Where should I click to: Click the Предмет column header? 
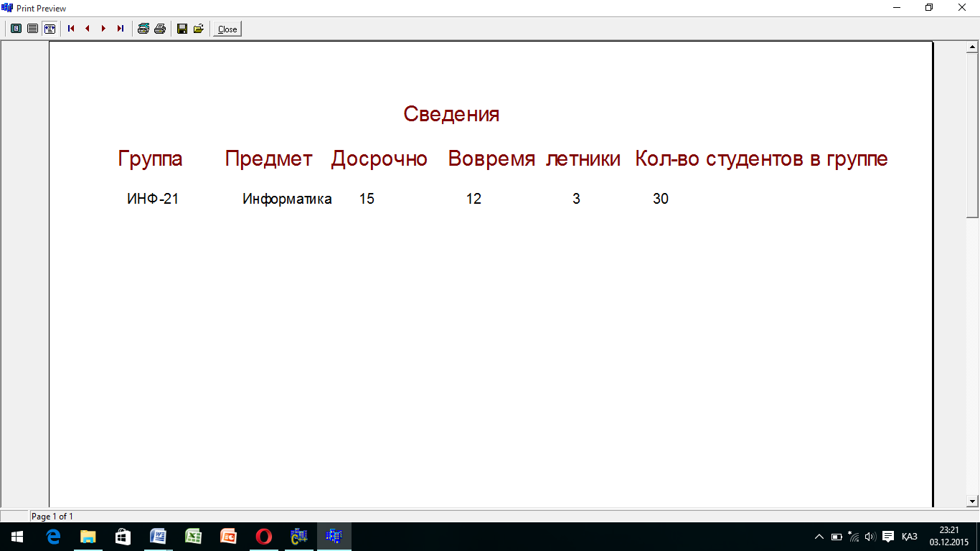269,159
